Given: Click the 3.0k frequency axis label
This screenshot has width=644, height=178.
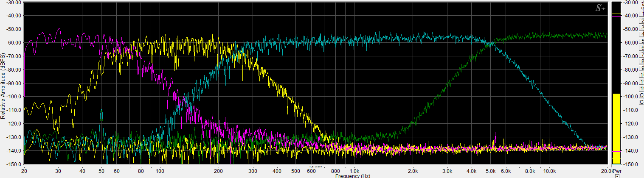Looking at the screenshot, I should click(x=447, y=171).
